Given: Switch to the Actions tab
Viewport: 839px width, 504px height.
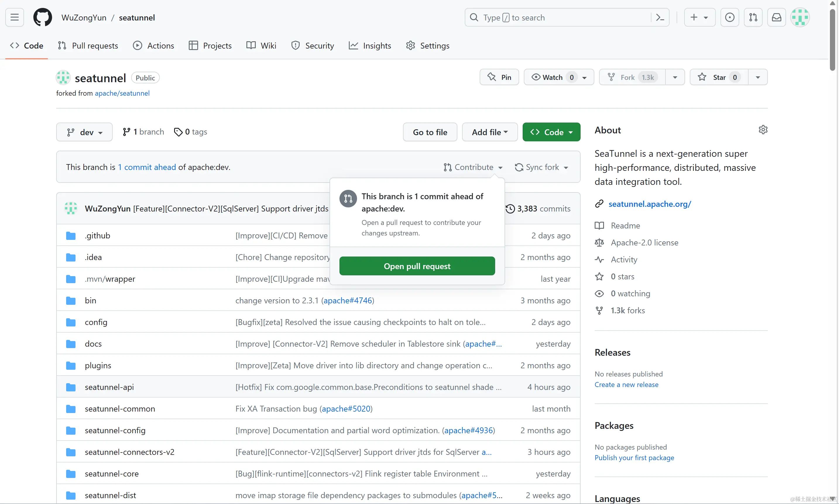Looking at the screenshot, I should pyautogui.click(x=154, y=46).
